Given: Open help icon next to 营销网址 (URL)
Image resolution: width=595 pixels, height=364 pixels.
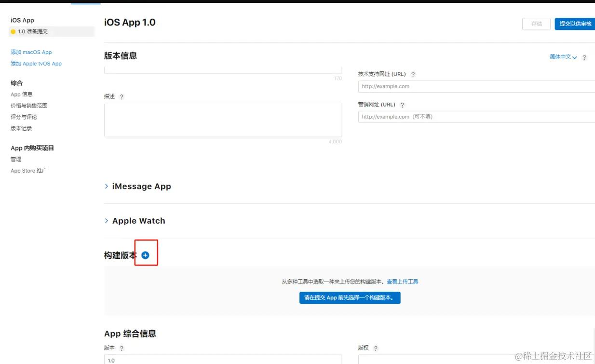Looking at the screenshot, I should pos(403,105).
